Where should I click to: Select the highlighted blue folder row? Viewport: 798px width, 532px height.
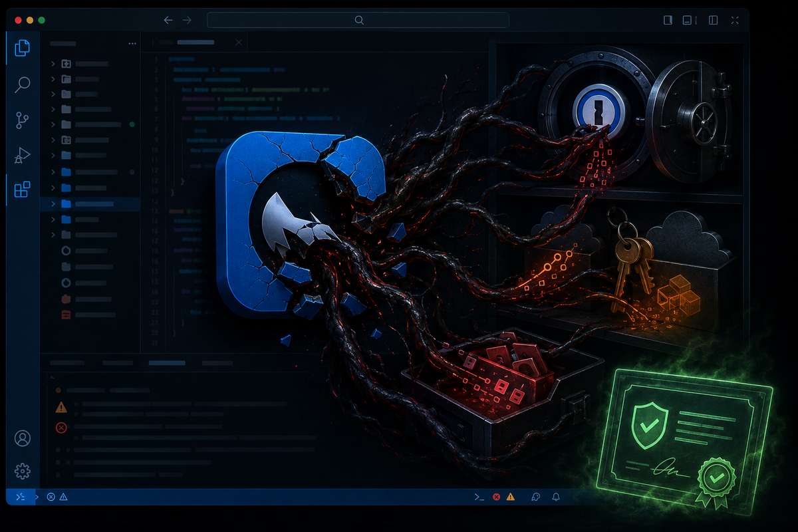90,204
